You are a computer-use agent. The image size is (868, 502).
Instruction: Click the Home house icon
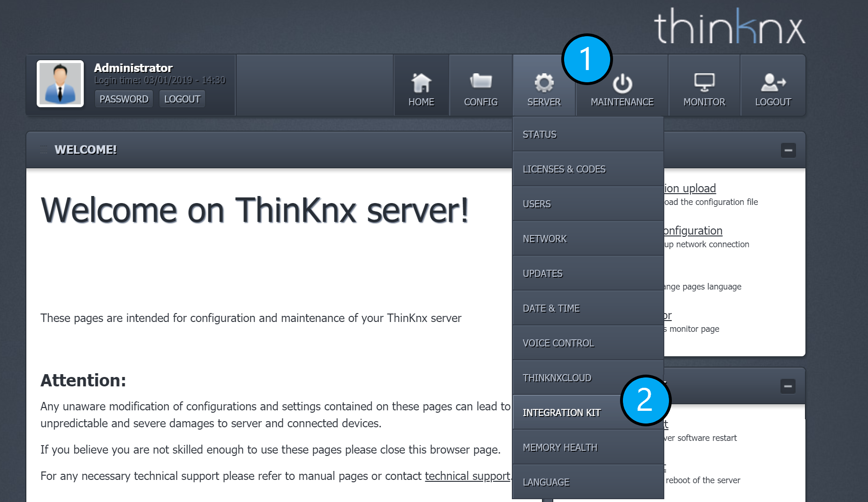pyautogui.click(x=421, y=83)
